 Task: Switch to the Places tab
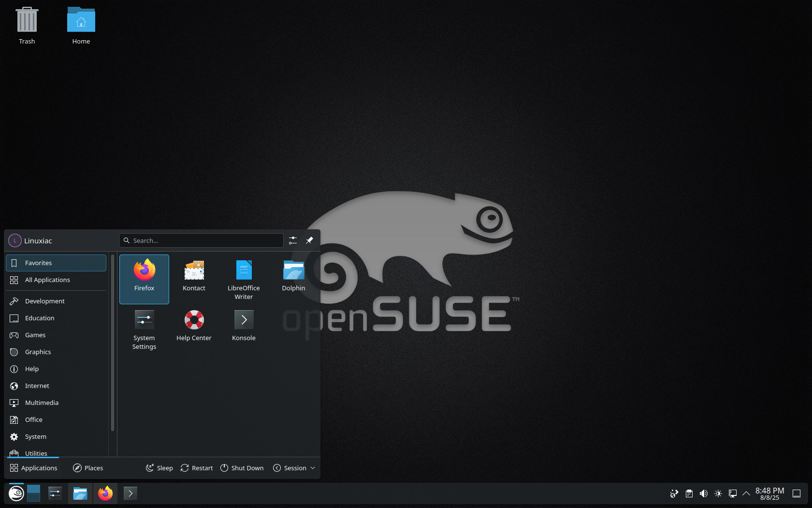88,468
